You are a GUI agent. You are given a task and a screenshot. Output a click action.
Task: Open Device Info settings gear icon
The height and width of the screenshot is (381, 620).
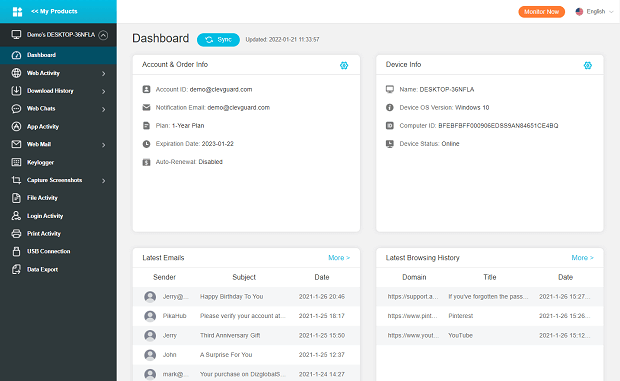588,65
